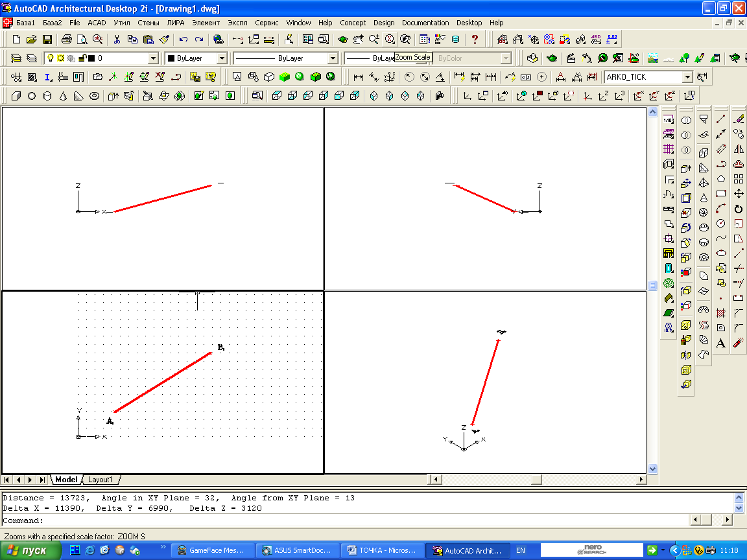747x560 pixels.
Task: Open the ARKO_TICK dimension style dropdown
Action: pos(687,76)
